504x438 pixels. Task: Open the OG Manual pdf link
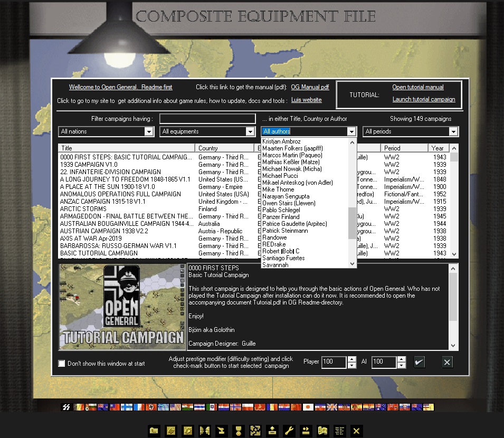tap(310, 87)
